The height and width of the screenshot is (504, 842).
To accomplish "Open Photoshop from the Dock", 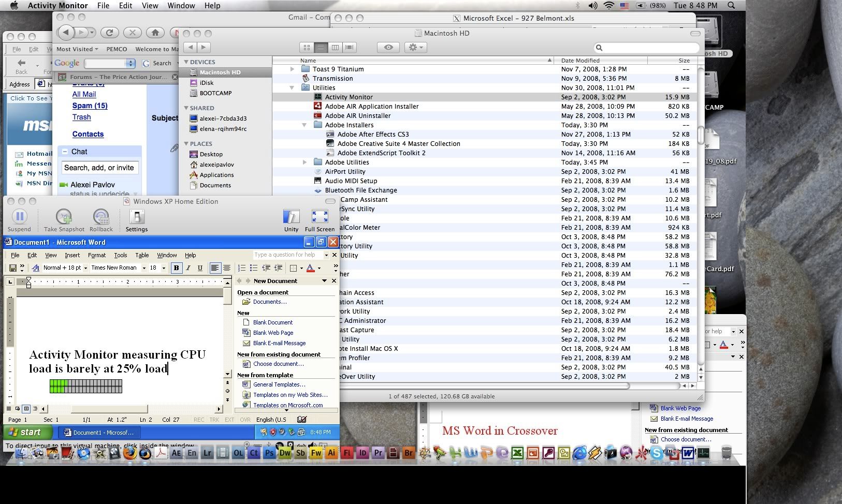I will [269, 453].
